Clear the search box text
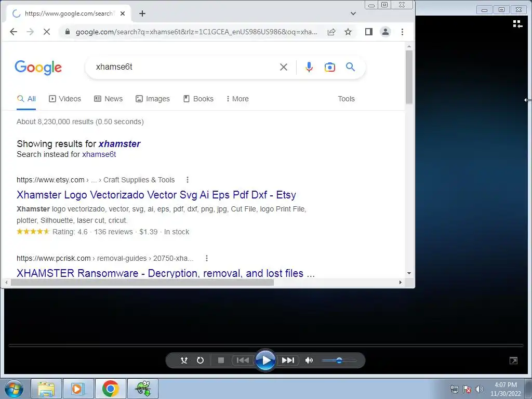 (284, 67)
